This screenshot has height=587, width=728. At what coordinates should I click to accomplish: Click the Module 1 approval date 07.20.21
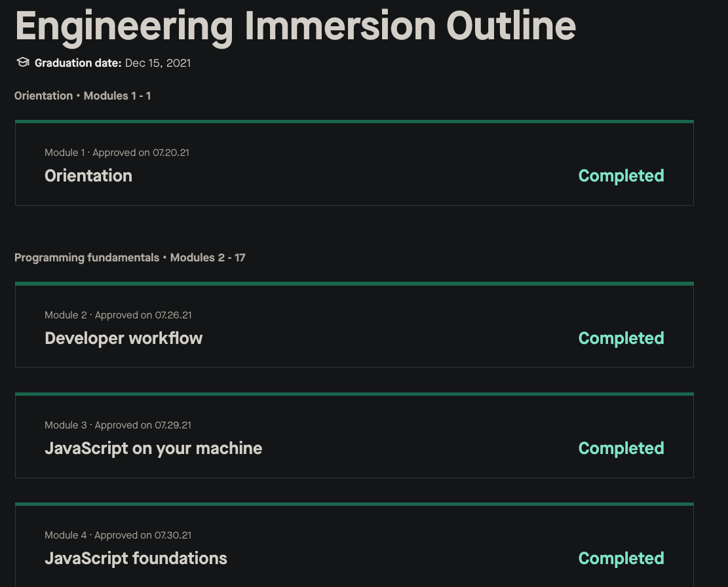click(171, 152)
